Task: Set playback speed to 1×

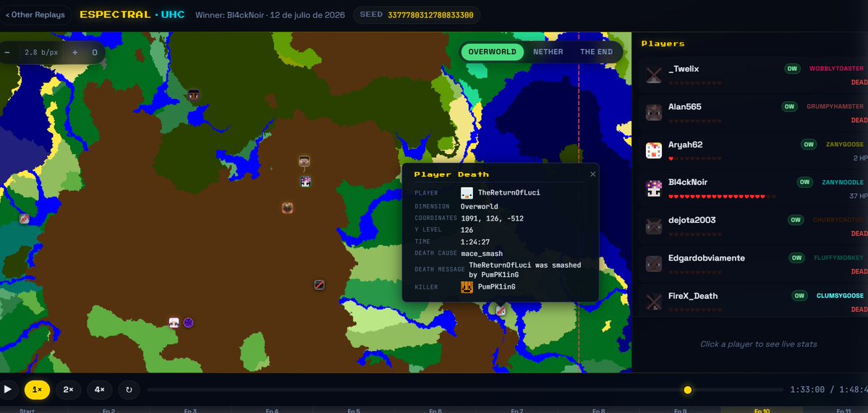Action: tap(37, 389)
